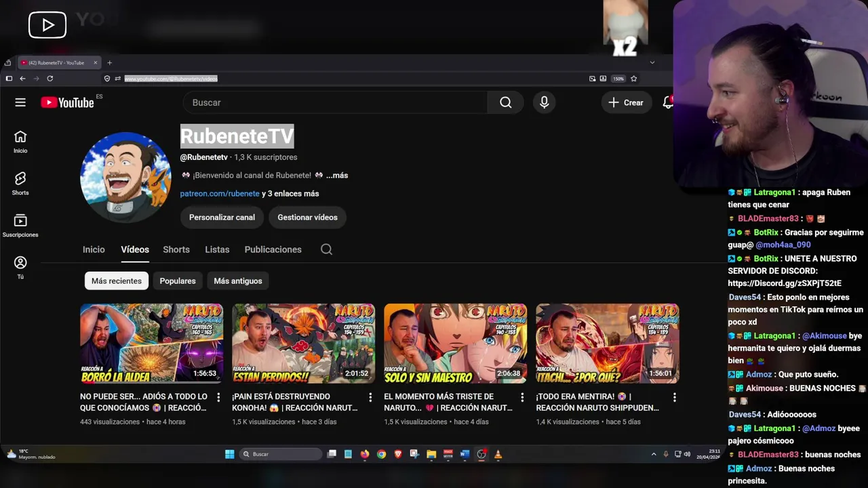Go back in the browser
The height and width of the screenshot is (488, 868).
(x=22, y=79)
